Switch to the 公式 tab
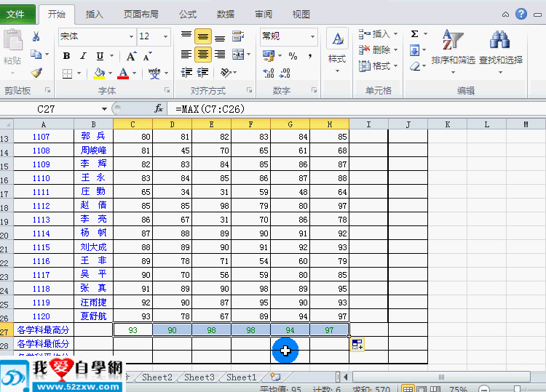The width and height of the screenshot is (546, 392). pyautogui.click(x=188, y=15)
